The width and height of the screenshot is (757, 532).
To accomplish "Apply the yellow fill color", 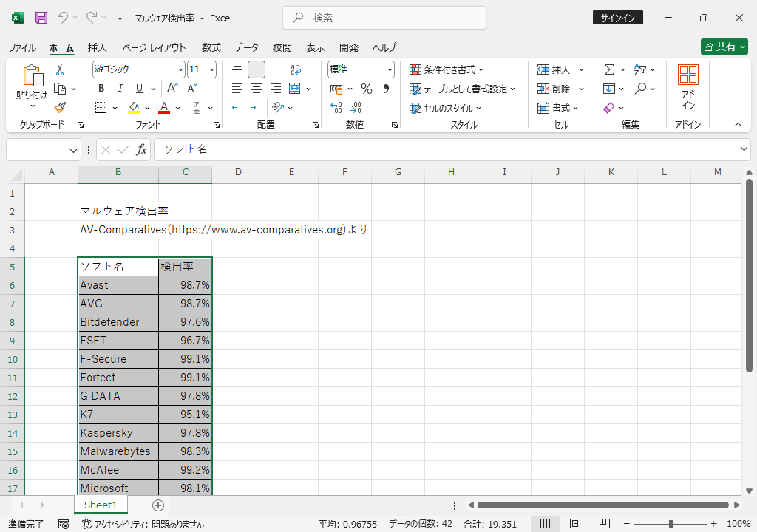I will pyautogui.click(x=134, y=108).
